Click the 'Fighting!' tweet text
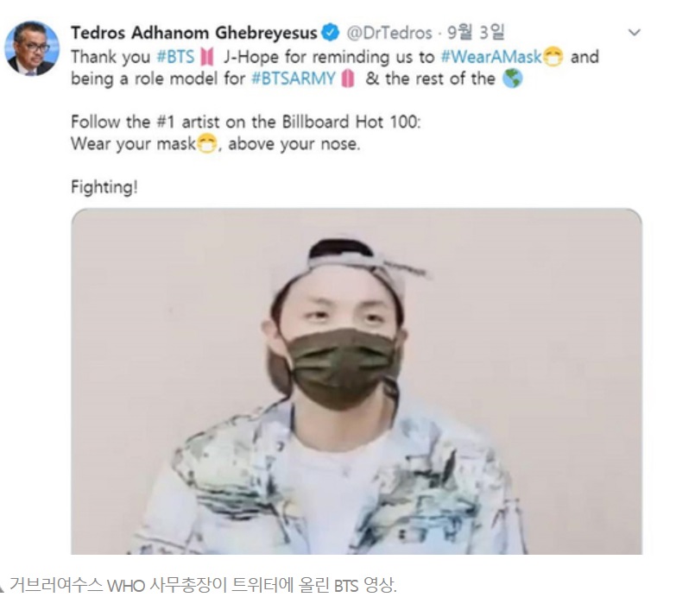 (x=104, y=187)
